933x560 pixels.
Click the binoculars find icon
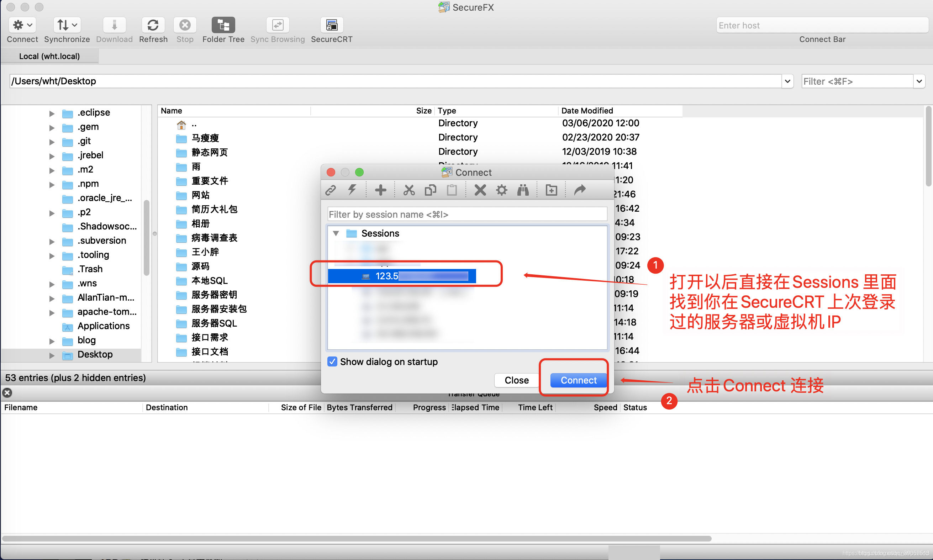523,190
